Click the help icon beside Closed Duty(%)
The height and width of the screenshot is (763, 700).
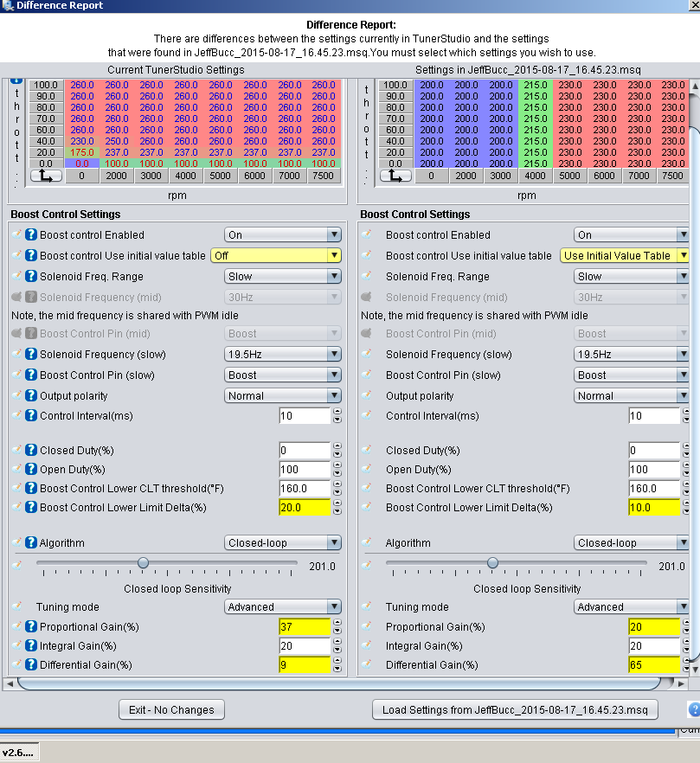click(x=31, y=450)
